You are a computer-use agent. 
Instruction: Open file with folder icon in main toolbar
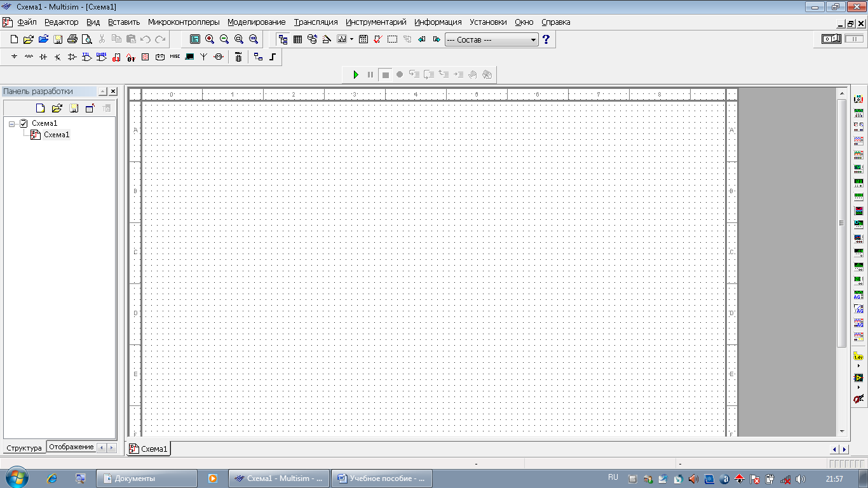(29, 39)
